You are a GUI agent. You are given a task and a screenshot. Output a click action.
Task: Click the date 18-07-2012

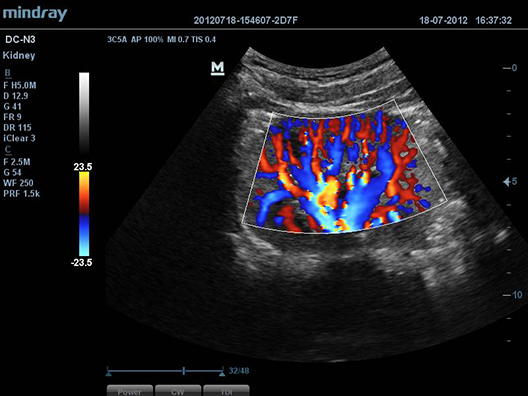(443, 21)
